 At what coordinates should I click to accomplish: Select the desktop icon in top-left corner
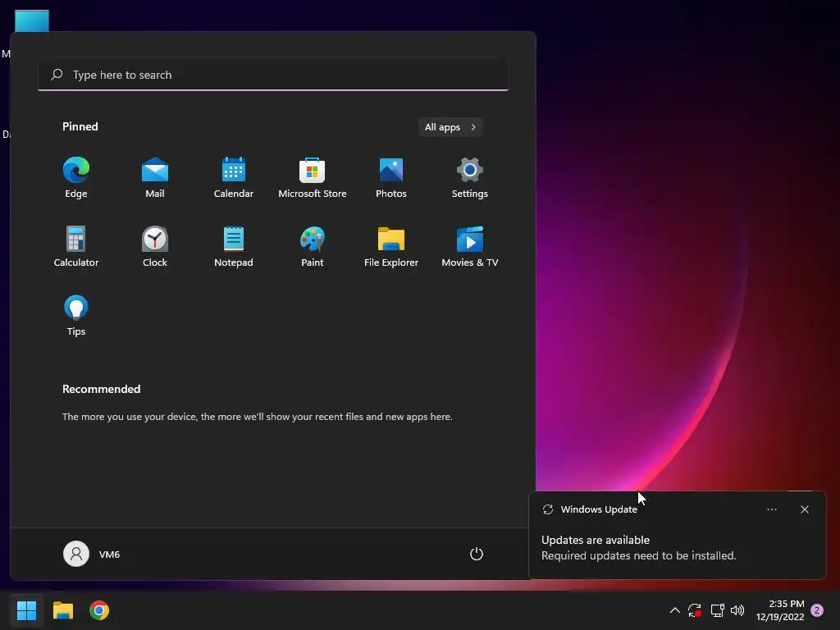tap(32, 21)
